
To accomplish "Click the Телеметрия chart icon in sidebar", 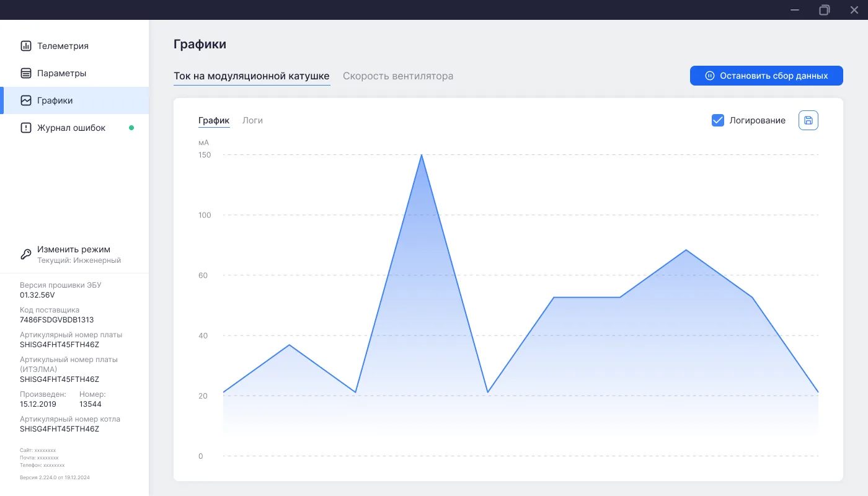I will point(26,46).
